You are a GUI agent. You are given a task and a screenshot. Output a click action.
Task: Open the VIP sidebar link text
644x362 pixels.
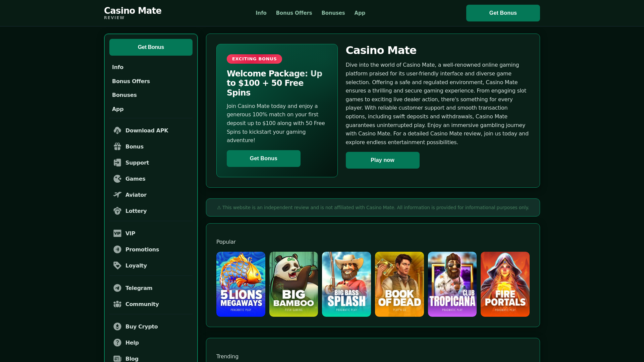click(x=130, y=234)
